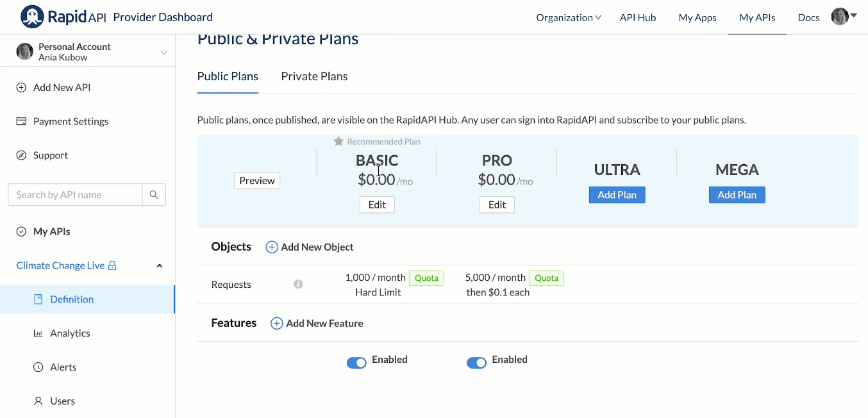
Task: Click the 'Hard Limit' text
Action: [378, 292]
